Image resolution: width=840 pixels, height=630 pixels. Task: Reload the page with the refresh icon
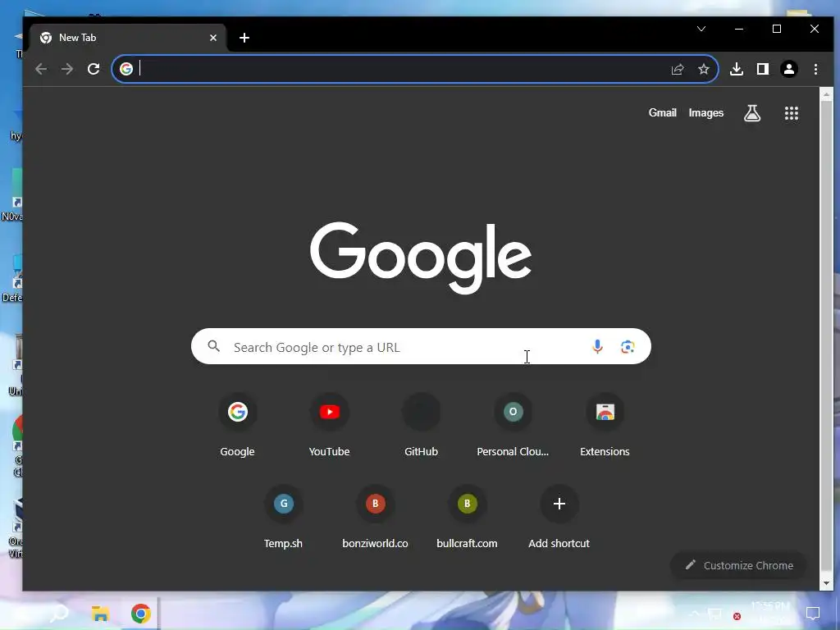[x=94, y=69]
